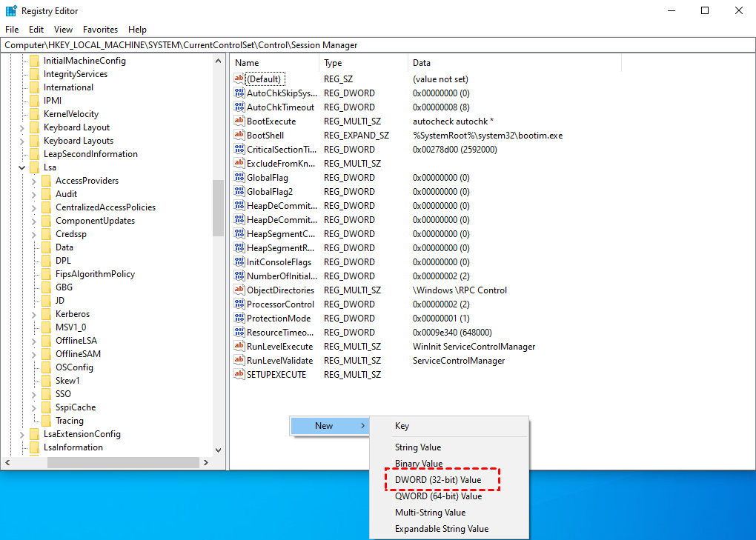
Task: Select the SETUPEXECUTE value icon
Action: (239, 375)
